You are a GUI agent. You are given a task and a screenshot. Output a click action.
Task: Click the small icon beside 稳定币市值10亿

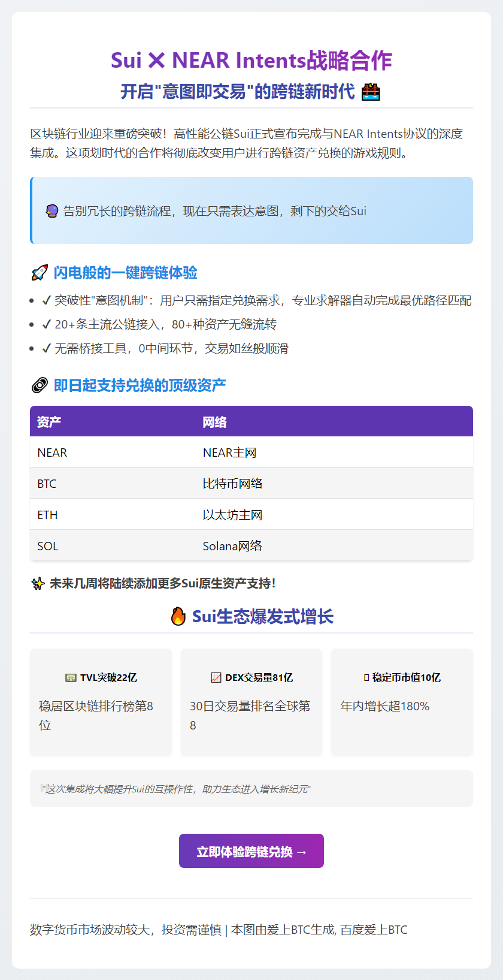point(366,677)
